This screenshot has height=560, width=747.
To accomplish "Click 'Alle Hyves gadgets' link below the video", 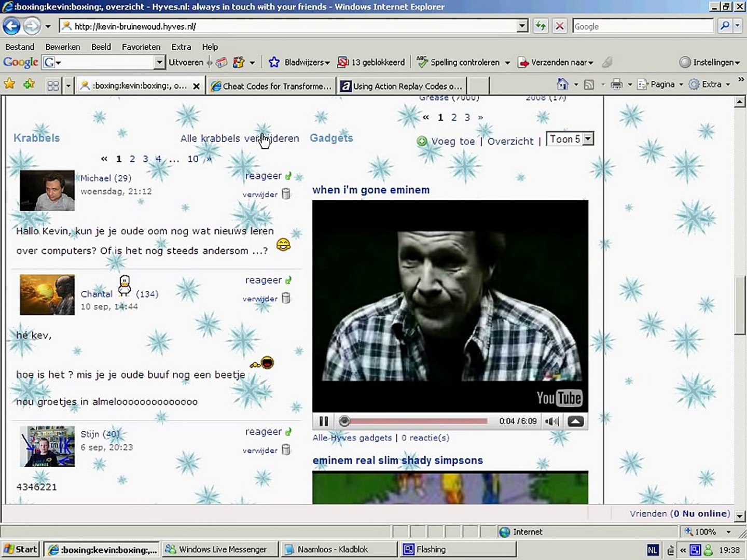I will click(352, 438).
